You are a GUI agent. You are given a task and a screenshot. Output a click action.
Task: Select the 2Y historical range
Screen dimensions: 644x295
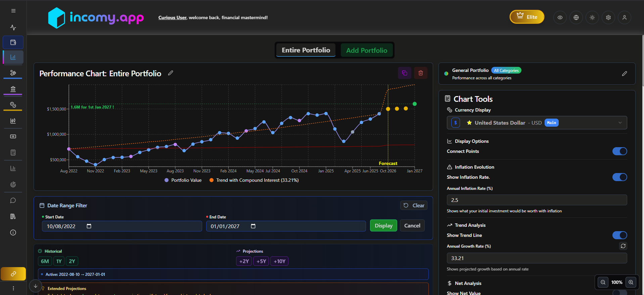(x=72, y=261)
